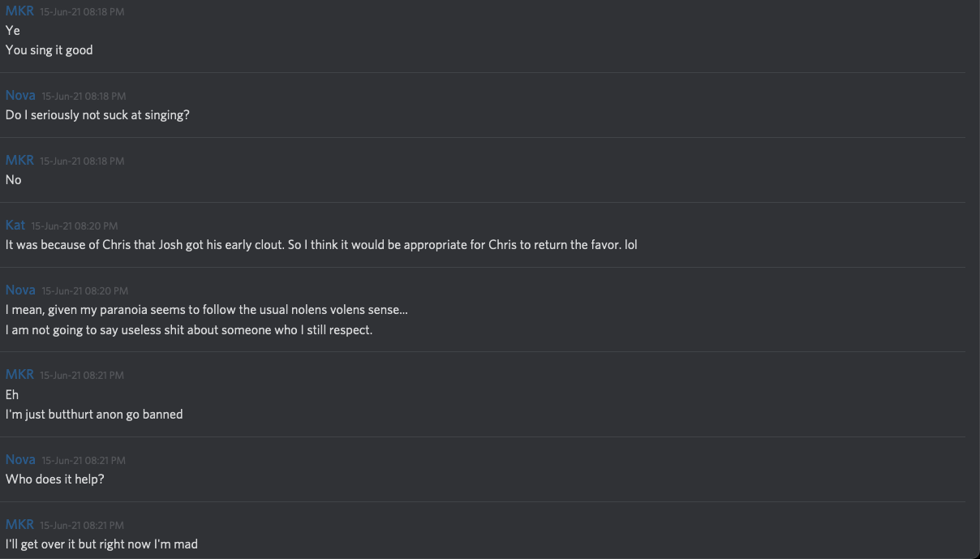Select the "Do I seriously not suck at singing?" message
980x559 pixels.
pos(97,114)
